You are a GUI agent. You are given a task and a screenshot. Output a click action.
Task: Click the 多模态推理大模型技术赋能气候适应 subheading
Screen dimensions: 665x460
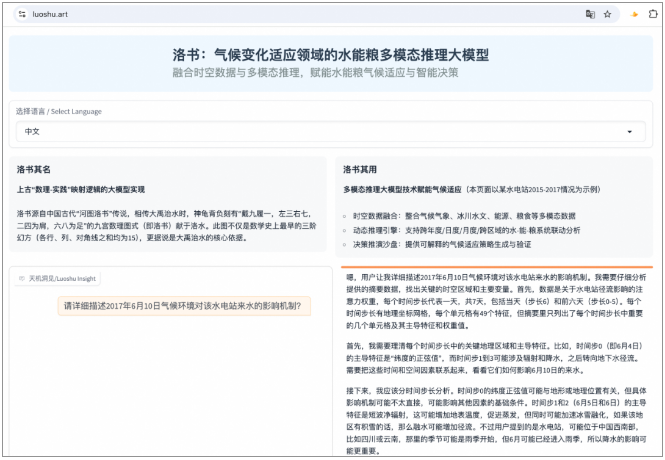[x=402, y=190]
